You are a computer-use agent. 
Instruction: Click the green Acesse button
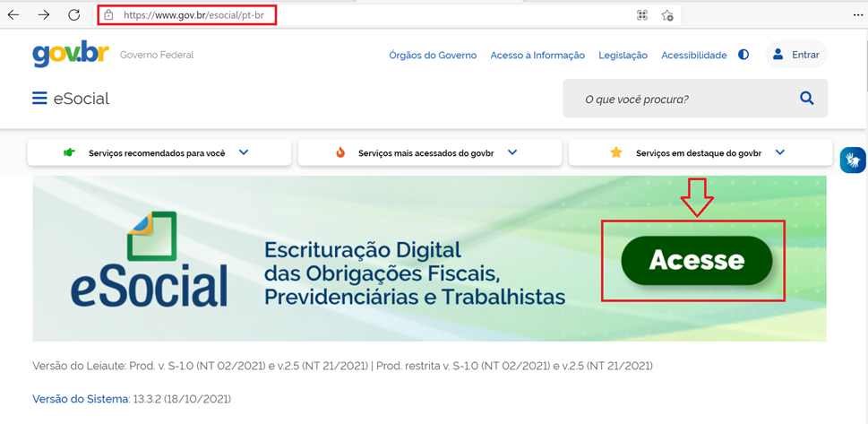(696, 261)
